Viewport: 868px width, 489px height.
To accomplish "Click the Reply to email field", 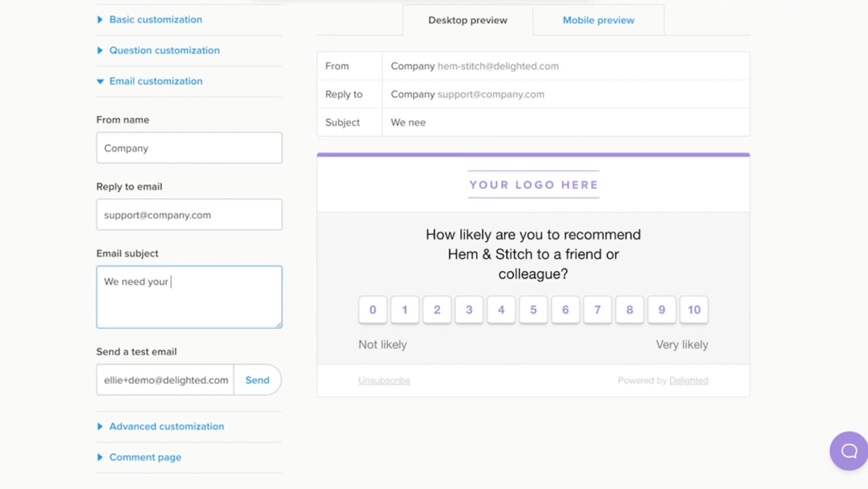I will (189, 214).
